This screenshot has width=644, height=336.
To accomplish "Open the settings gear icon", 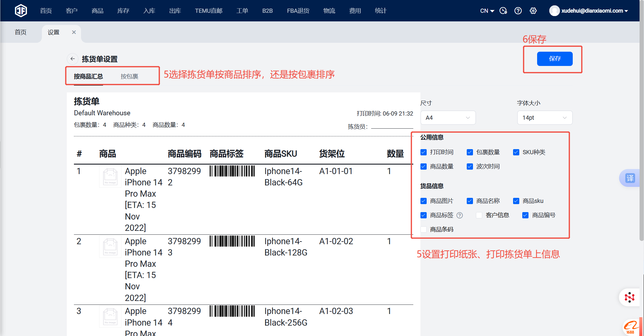I will pos(533,11).
